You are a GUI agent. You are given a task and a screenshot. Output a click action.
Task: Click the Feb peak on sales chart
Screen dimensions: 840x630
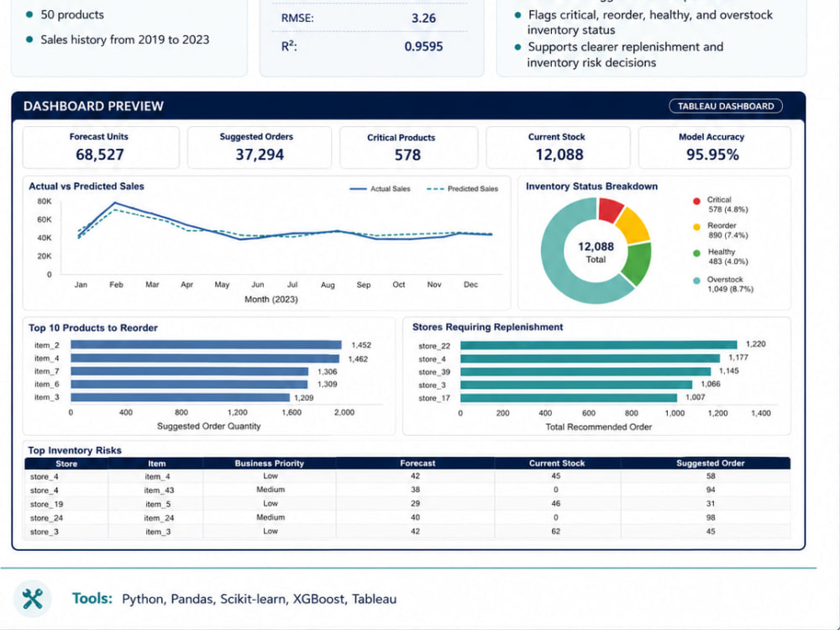tap(115, 203)
